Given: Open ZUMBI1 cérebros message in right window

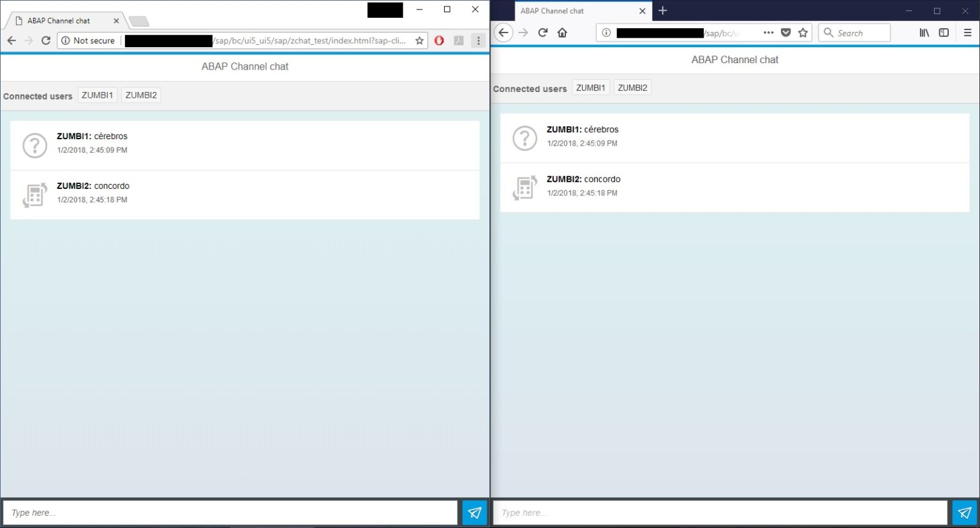Looking at the screenshot, I should click(x=734, y=136).
